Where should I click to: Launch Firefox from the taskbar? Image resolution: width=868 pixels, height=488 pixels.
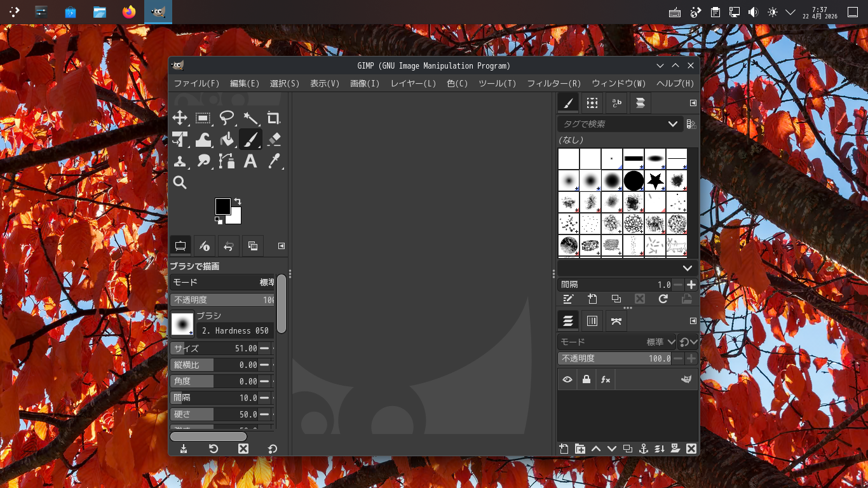coord(129,12)
